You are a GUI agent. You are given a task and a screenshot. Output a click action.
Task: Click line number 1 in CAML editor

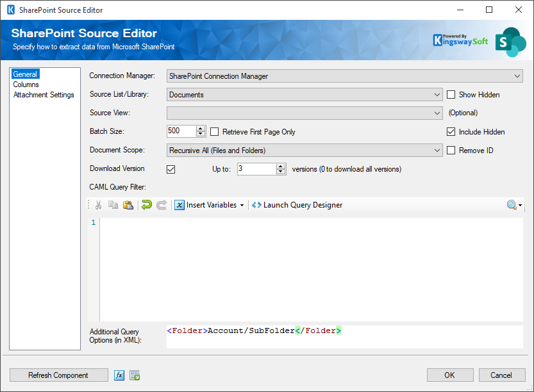coord(94,222)
